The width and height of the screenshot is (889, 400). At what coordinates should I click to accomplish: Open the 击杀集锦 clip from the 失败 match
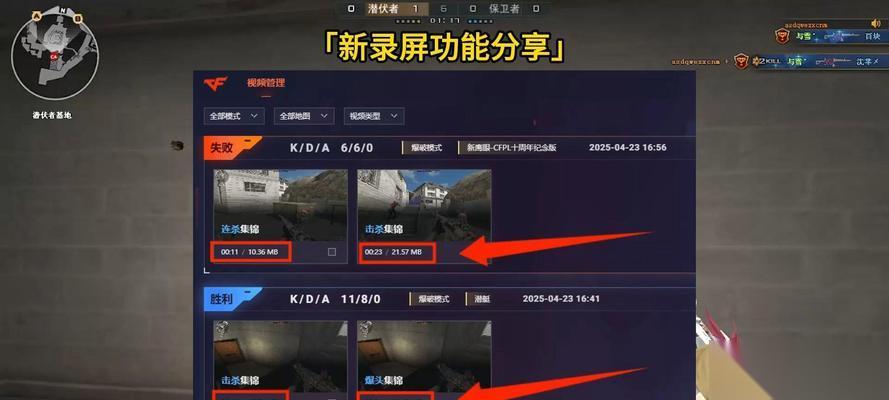424,205
